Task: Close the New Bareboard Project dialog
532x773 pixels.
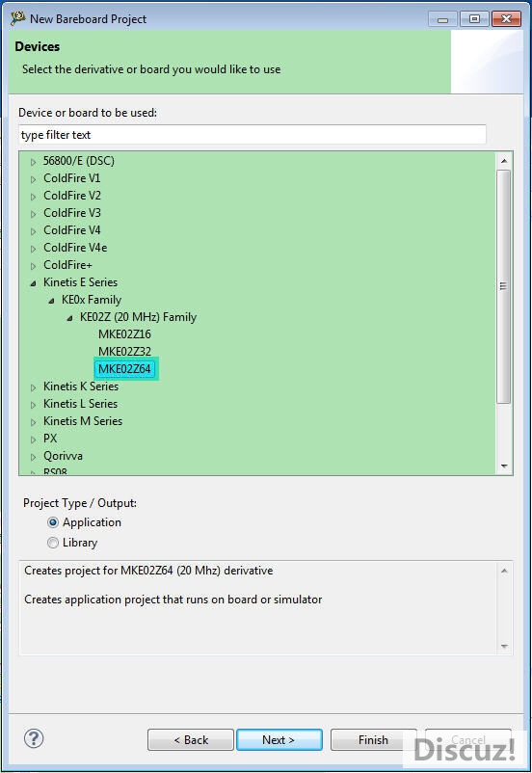Action: 506,19
